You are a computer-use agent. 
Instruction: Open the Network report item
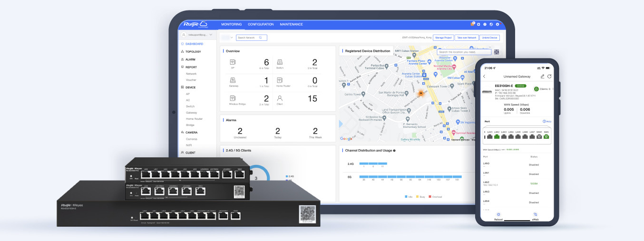(191, 74)
